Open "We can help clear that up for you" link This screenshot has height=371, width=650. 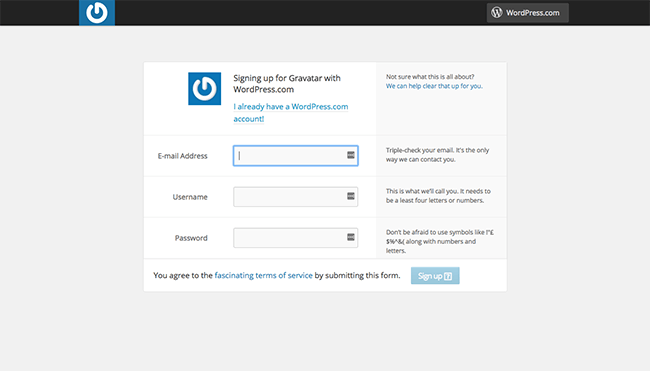[434, 86]
